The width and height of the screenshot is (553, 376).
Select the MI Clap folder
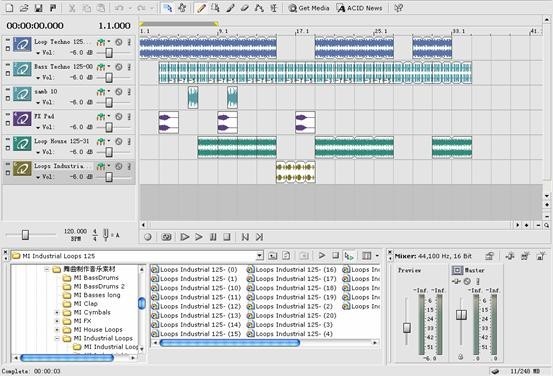pos(81,304)
